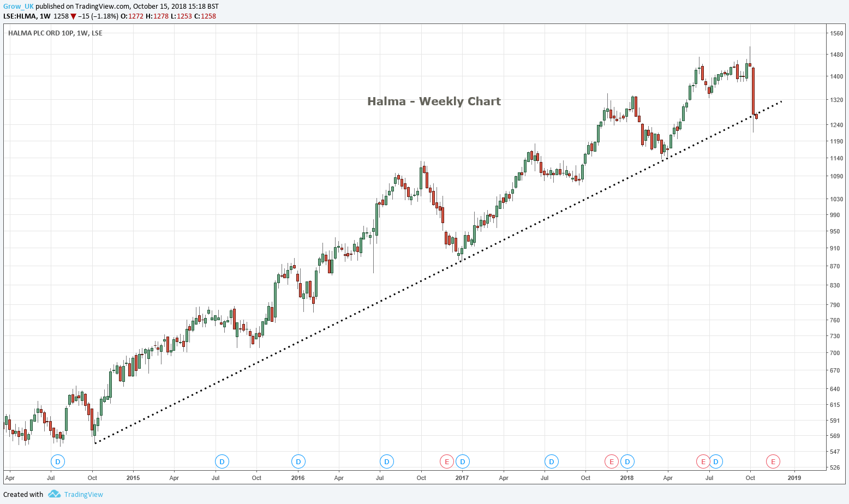Click the 1240 price axis label
The image size is (849, 504).
point(836,125)
